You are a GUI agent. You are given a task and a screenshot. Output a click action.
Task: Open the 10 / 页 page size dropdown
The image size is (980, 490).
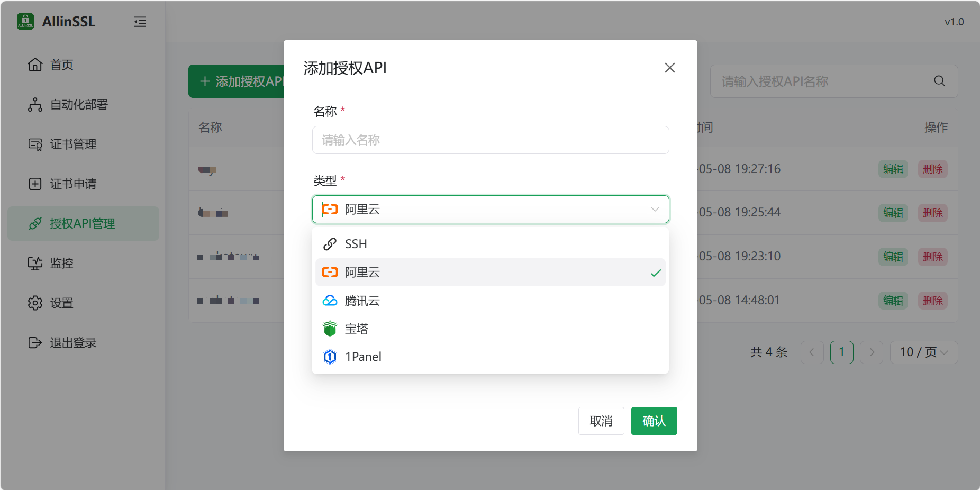click(x=924, y=352)
